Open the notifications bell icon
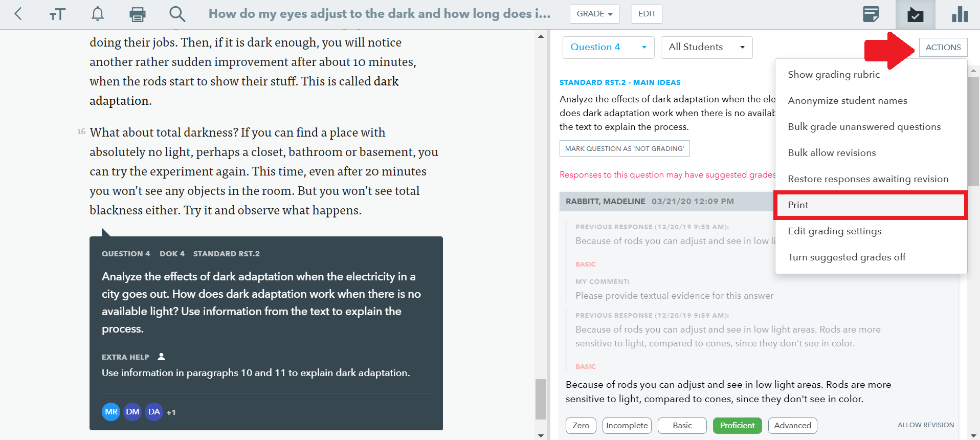The image size is (980, 440). click(98, 14)
